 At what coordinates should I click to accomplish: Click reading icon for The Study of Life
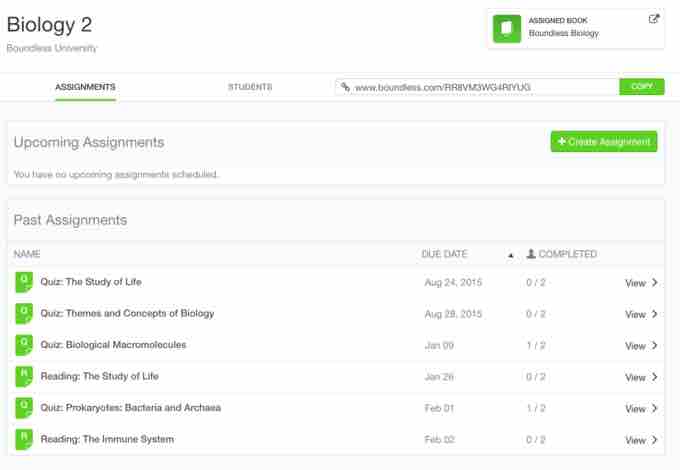tap(23, 377)
